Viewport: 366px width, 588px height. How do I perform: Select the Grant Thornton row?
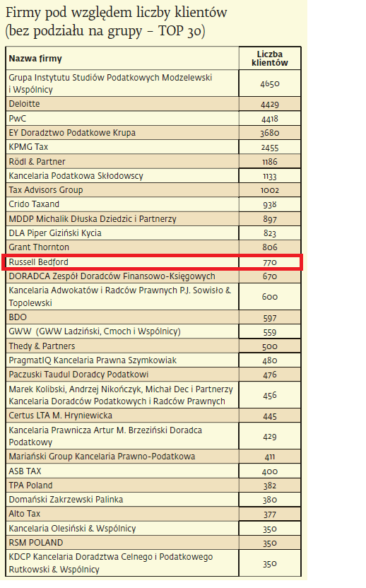pos(153,247)
